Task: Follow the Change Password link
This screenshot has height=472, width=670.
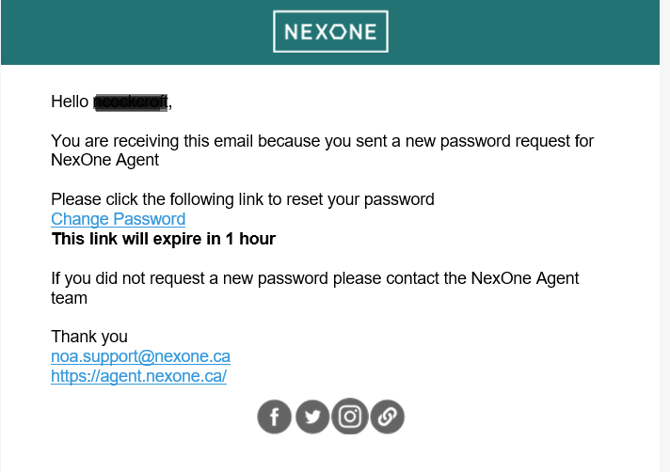Action: [x=118, y=219]
